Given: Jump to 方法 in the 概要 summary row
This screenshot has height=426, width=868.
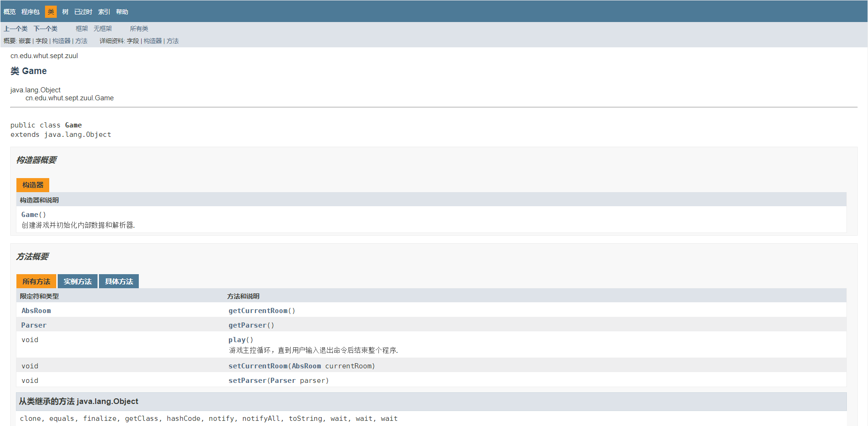Looking at the screenshot, I should coord(82,41).
